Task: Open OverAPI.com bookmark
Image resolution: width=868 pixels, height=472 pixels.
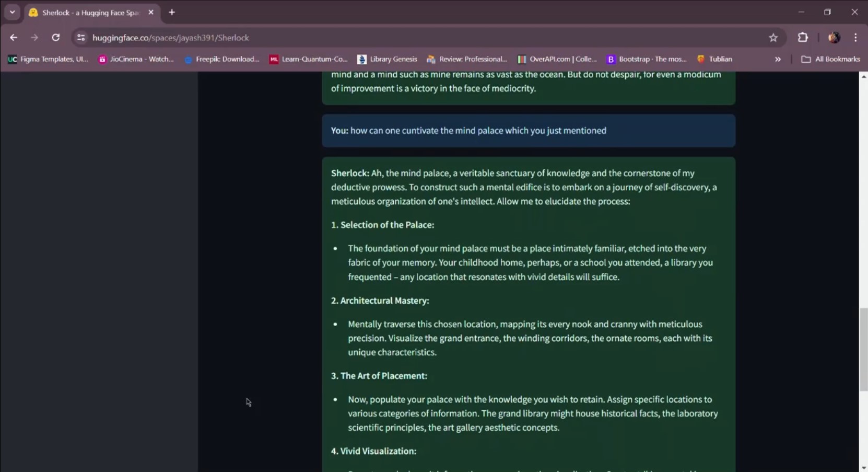Action: tap(557, 59)
